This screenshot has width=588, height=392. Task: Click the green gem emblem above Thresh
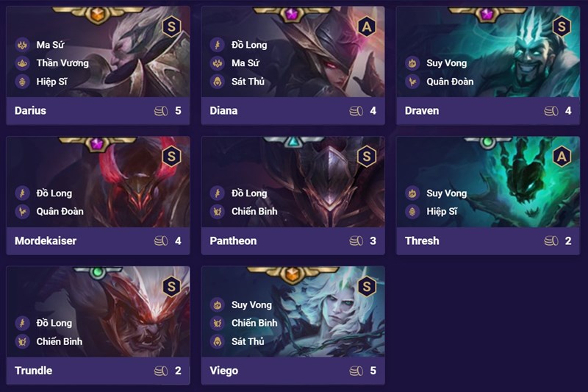[487, 142]
